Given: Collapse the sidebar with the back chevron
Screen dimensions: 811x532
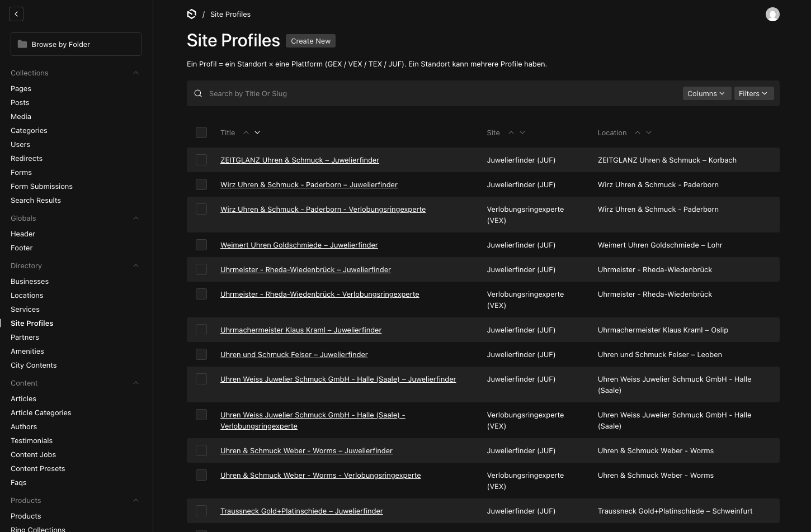Looking at the screenshot, I should (x=16, y=14).
